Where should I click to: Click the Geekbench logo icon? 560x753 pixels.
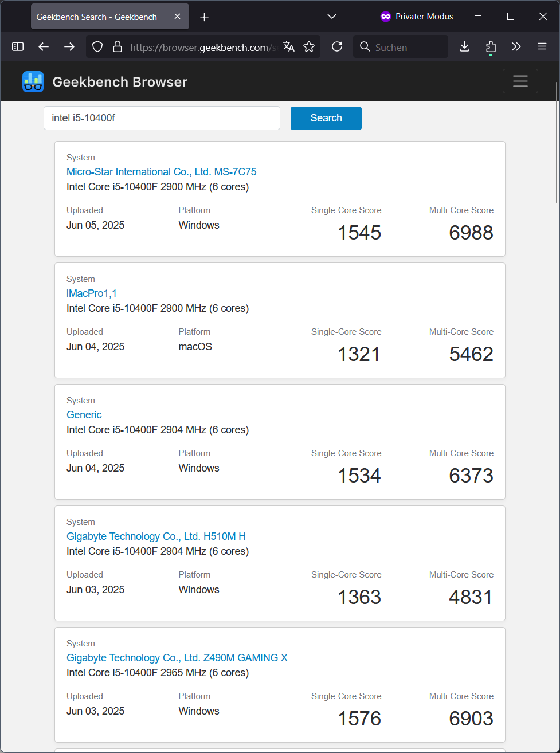pyautogui.click(x=33, y=82)
